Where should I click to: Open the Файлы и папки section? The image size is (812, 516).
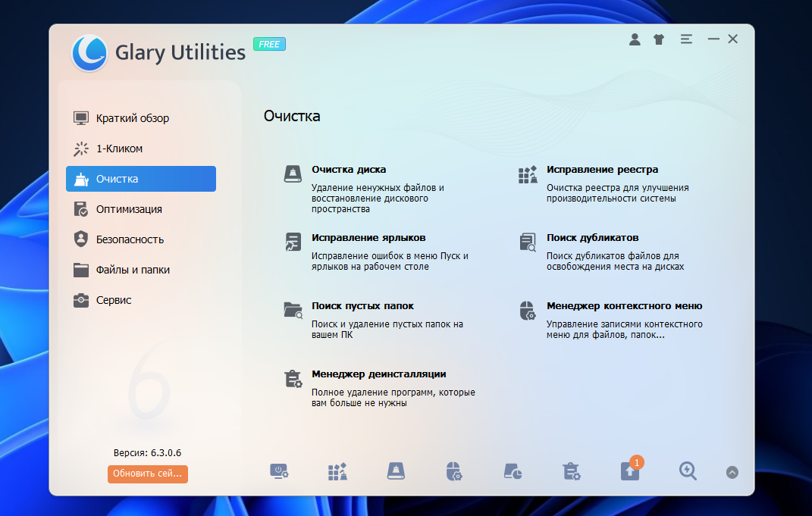pos(140,270)
